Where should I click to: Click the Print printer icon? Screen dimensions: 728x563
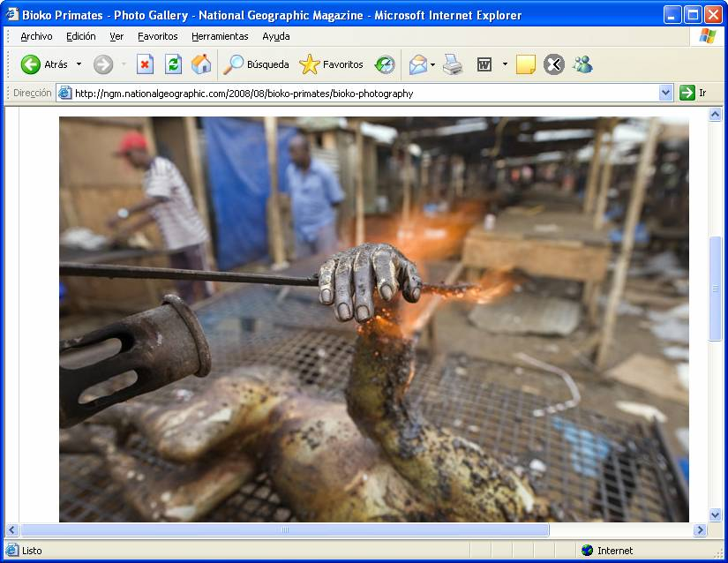coord(453,64)
